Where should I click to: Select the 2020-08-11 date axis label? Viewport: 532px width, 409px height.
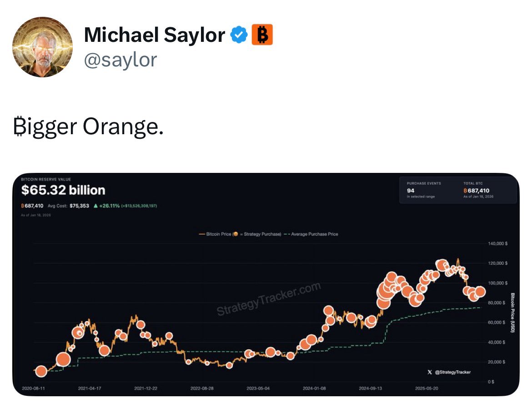point(33,389)
